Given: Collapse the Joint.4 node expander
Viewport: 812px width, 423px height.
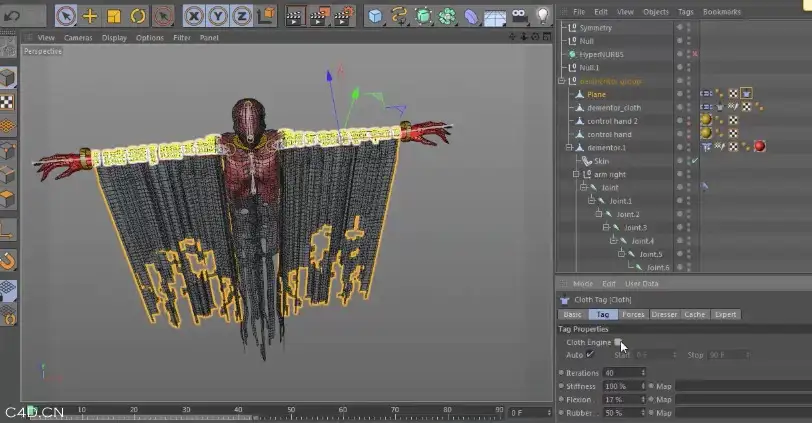Looking at the screenshot, I should click(613, 241).
